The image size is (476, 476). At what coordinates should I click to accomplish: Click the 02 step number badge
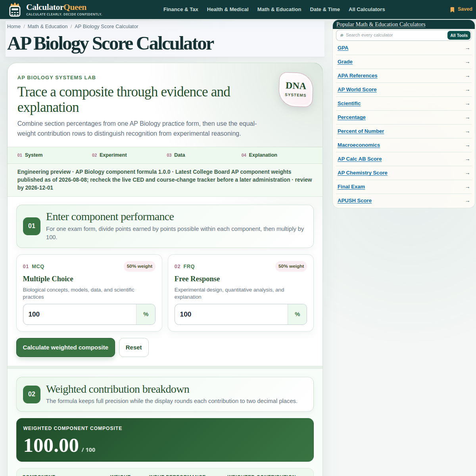(x=32, y=394)
